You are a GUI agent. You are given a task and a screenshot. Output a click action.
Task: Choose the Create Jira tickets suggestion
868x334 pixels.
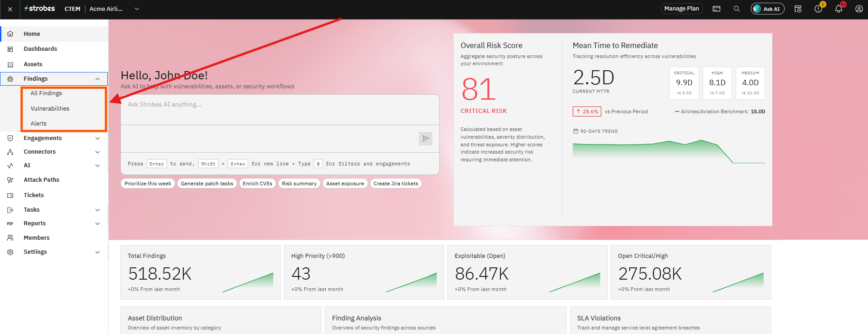pyautogui.click(x=396, y=184)
